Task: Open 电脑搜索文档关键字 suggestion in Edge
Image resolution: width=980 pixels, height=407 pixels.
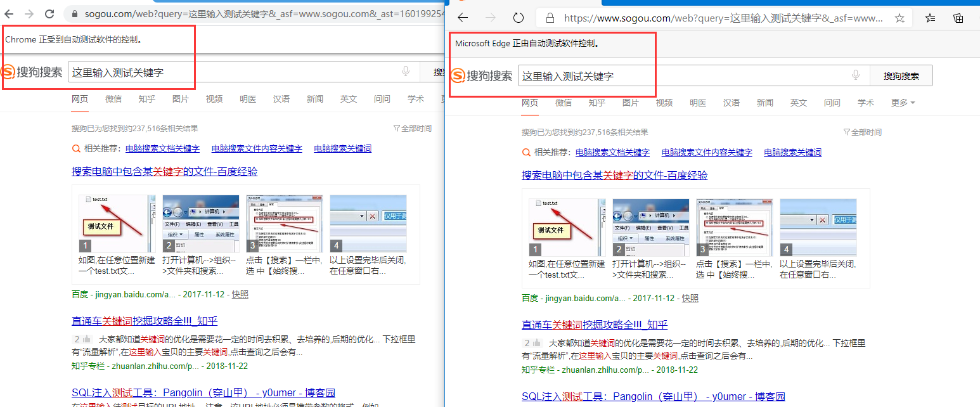Action: (x=612, y=153)
